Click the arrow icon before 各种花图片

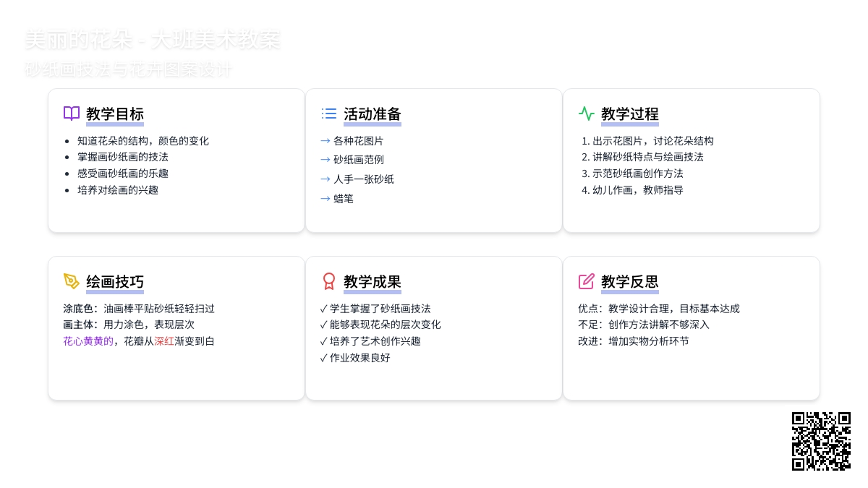(x=325, y=141)
